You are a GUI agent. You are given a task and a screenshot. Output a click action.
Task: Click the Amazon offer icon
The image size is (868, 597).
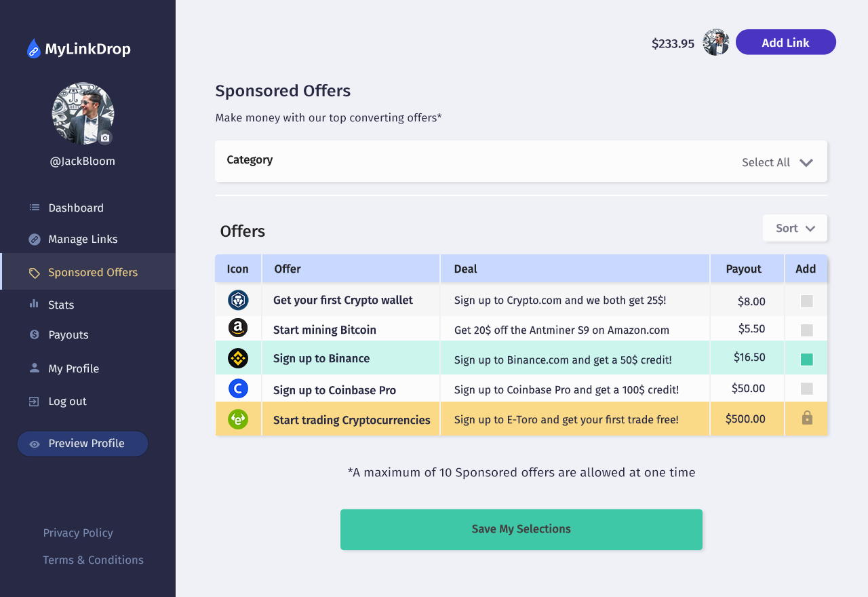pyautogui.click(x=238, y=328)
